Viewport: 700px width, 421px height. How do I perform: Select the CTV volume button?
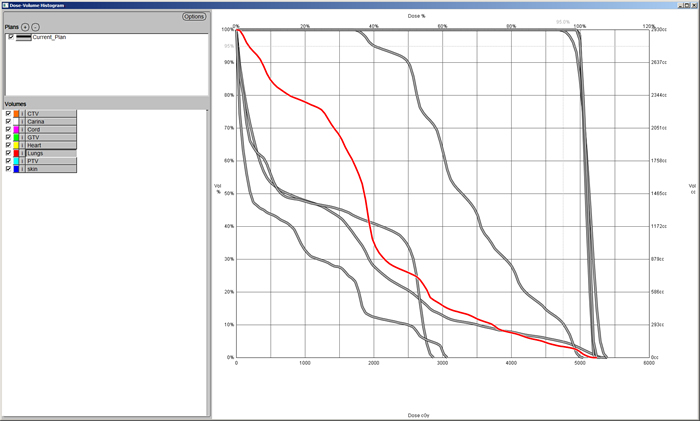click(x=50, y=114)
